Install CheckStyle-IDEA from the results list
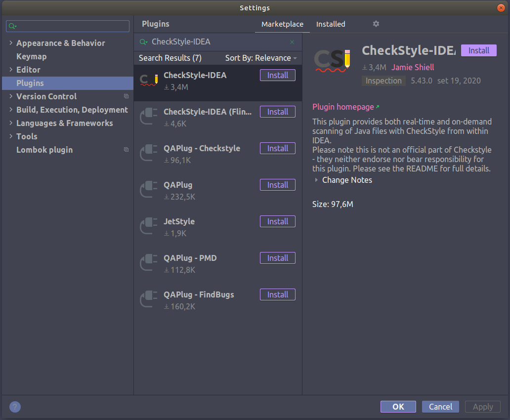The width and height of the screenshot is (510, 420). point(277,75)
